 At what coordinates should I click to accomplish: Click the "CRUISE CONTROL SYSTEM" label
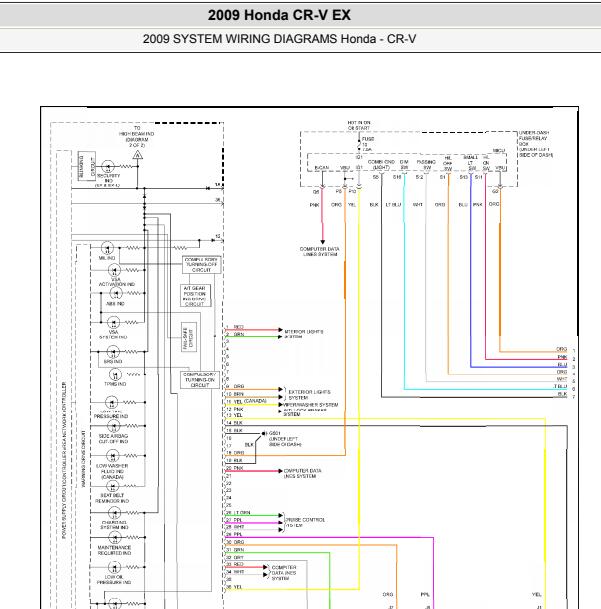(305, 522)
